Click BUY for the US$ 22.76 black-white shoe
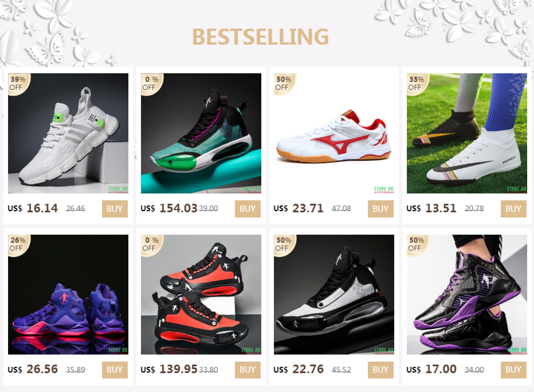The height and width of the screenshot is (392, 534). [380, 370]
